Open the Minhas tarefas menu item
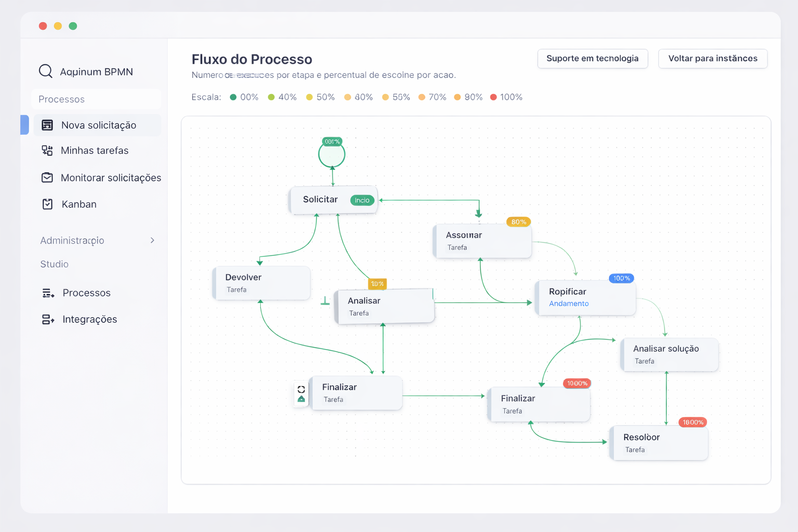Screen dimensions: 798x532 coord(95,151)
